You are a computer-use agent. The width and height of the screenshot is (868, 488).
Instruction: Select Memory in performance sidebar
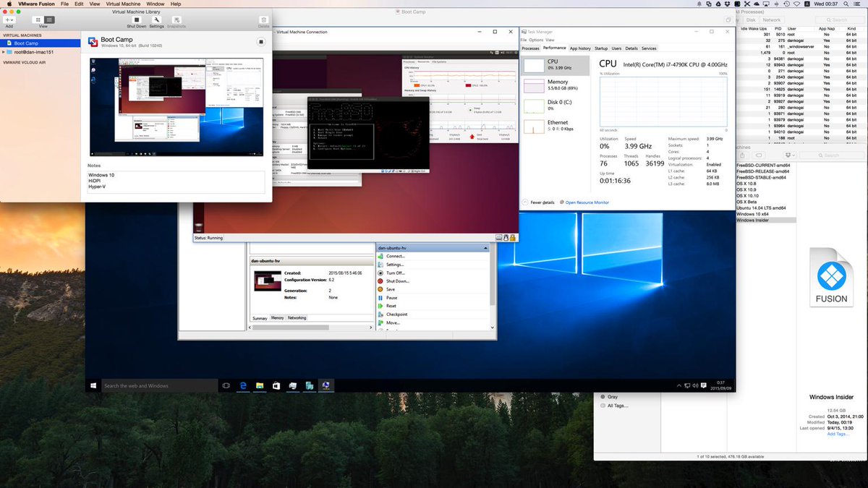556,85
